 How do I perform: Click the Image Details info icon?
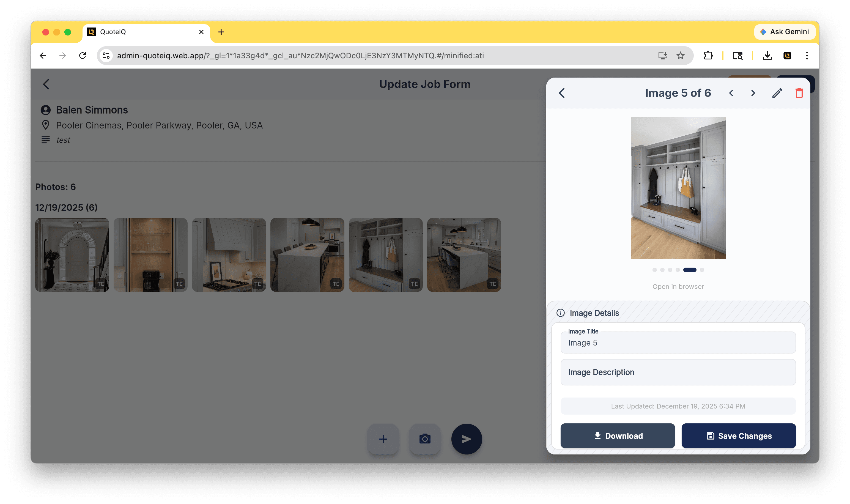[x=560, y=313]
